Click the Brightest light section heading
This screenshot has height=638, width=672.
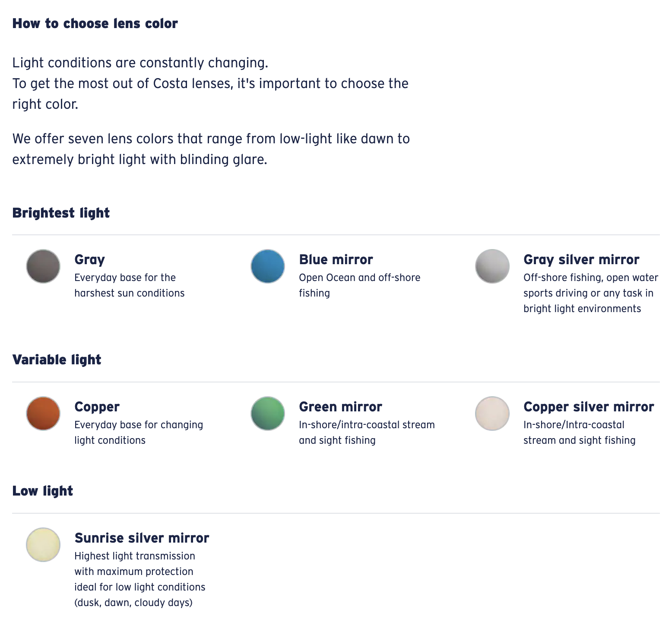(x=61, y=213)
